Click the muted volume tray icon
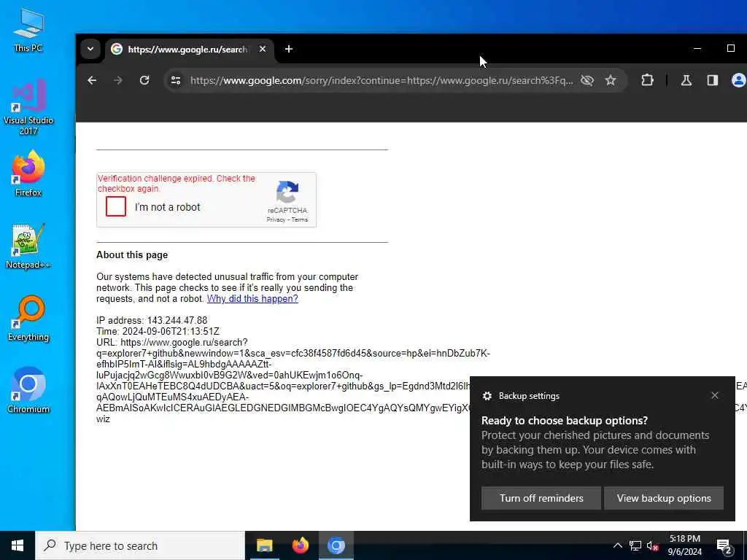747x560 pixels. [653, 545]
